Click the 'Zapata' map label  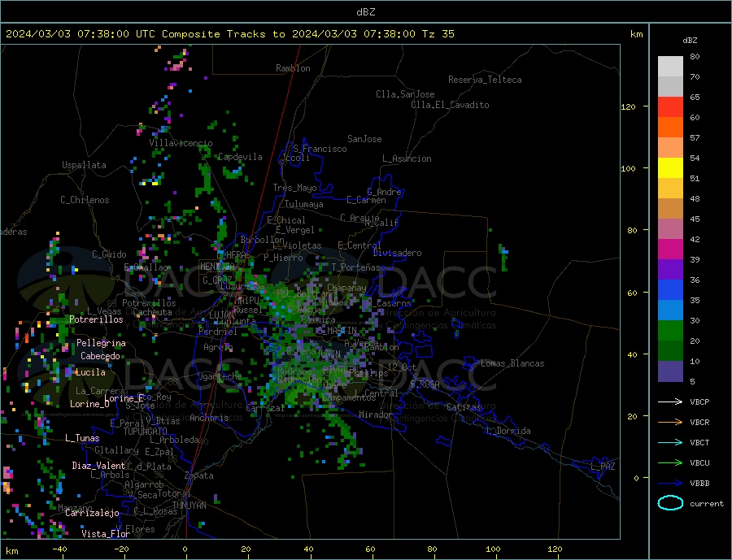[x=199, y=476]
